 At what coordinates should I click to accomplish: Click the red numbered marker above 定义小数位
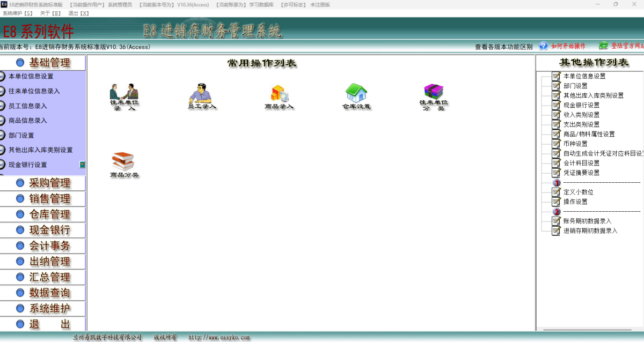pos(556,182)
